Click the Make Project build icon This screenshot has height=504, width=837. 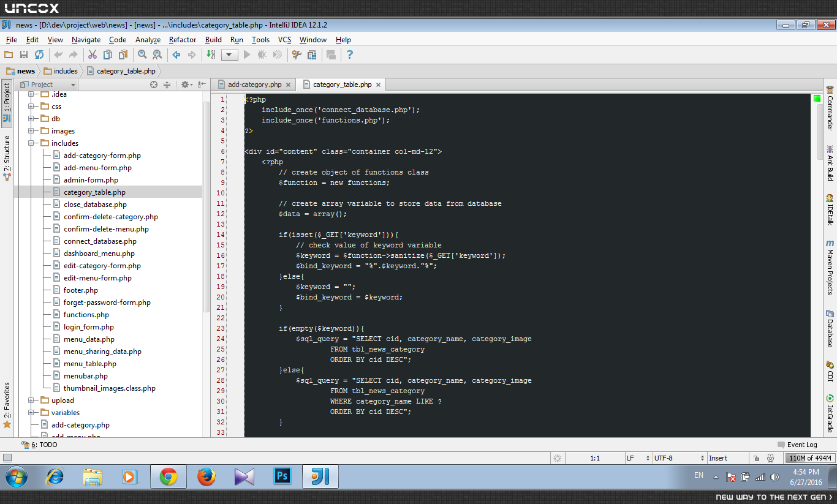pyautogui.click(x=211, y=55)
